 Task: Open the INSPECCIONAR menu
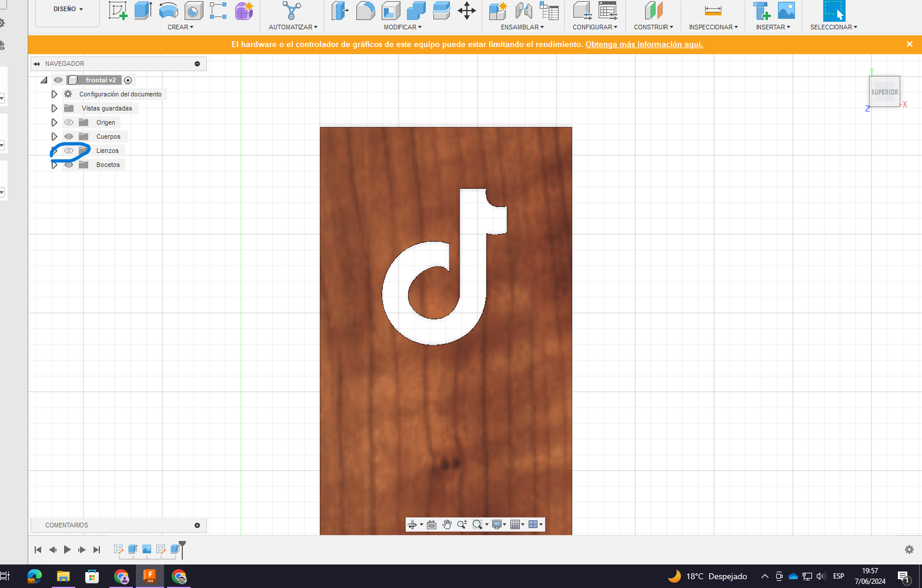pos(713,27)
